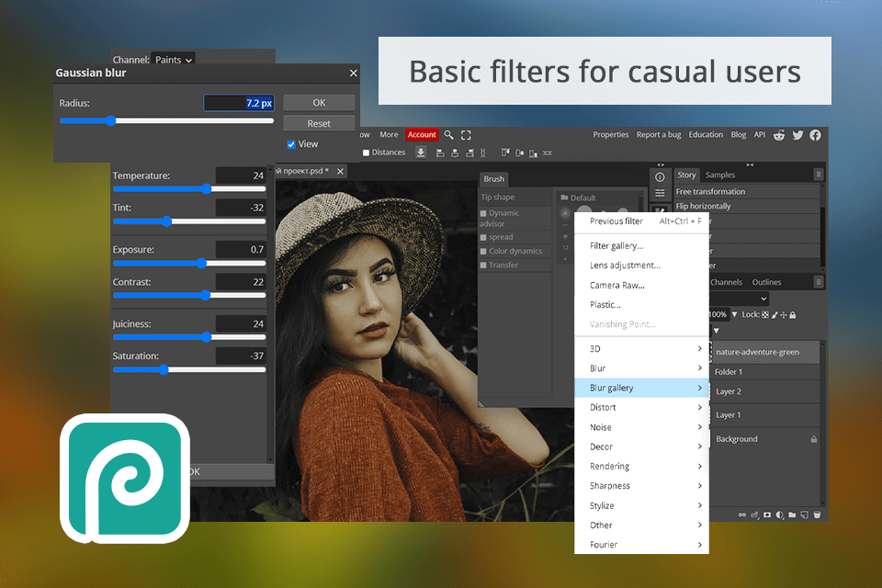This screenshot has height=588, width=882.
Task: Click the download export icon
Action: tap(421, 153)
